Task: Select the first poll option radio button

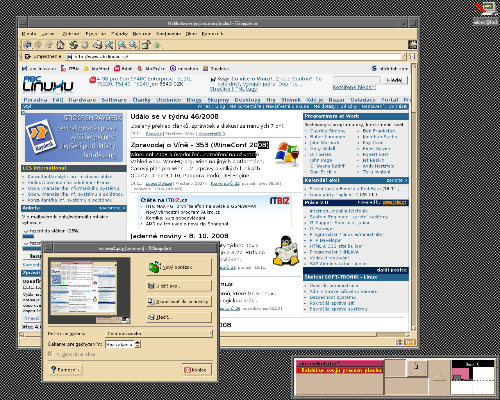Action: point(26,231)
